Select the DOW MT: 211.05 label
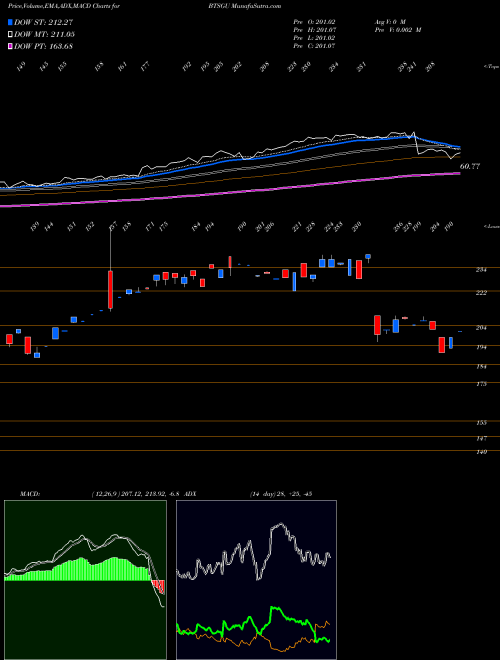Screen dimensions: 500x660 tap(44, 34)
